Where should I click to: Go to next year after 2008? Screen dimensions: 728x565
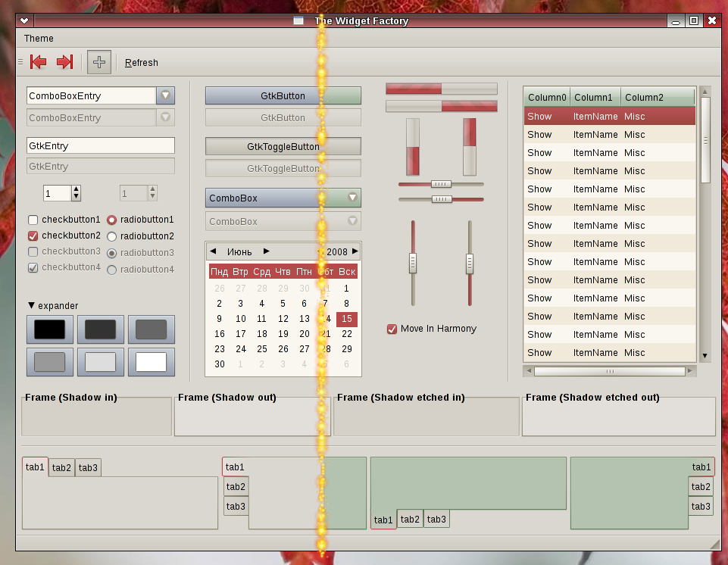(x=355, y=251)
